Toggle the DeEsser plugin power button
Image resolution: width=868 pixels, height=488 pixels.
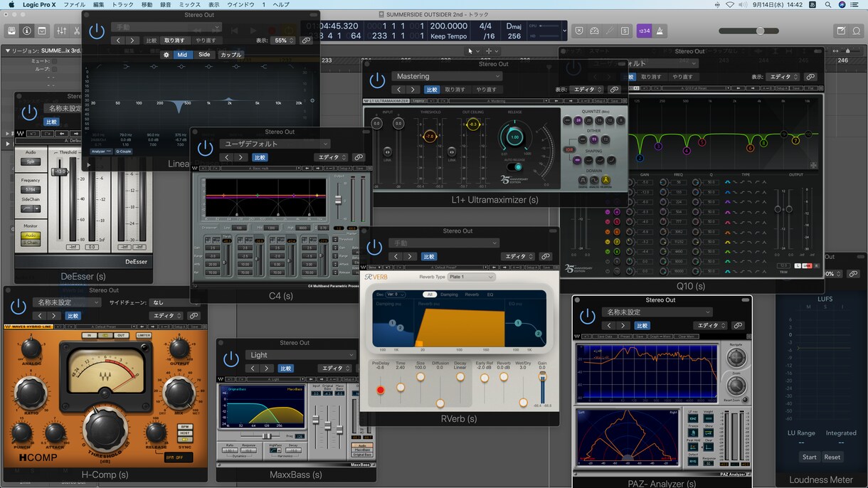tap(29, 112)
